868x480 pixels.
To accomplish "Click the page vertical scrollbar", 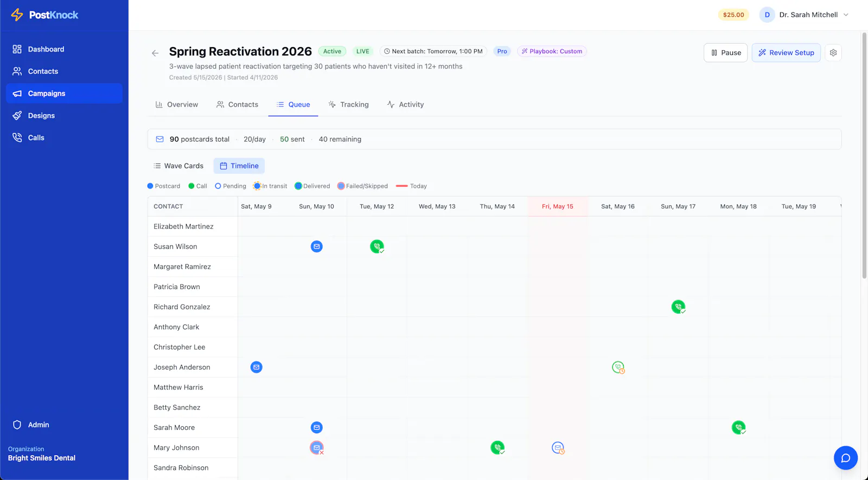I will (x=864, y=156).
